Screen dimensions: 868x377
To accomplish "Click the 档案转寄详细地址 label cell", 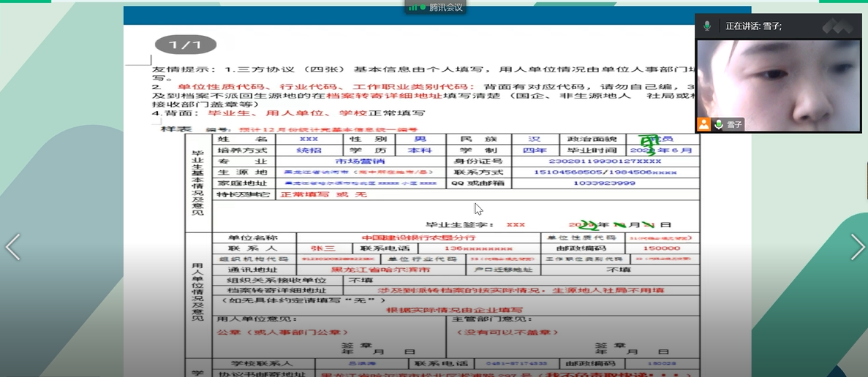I will 278,290.
